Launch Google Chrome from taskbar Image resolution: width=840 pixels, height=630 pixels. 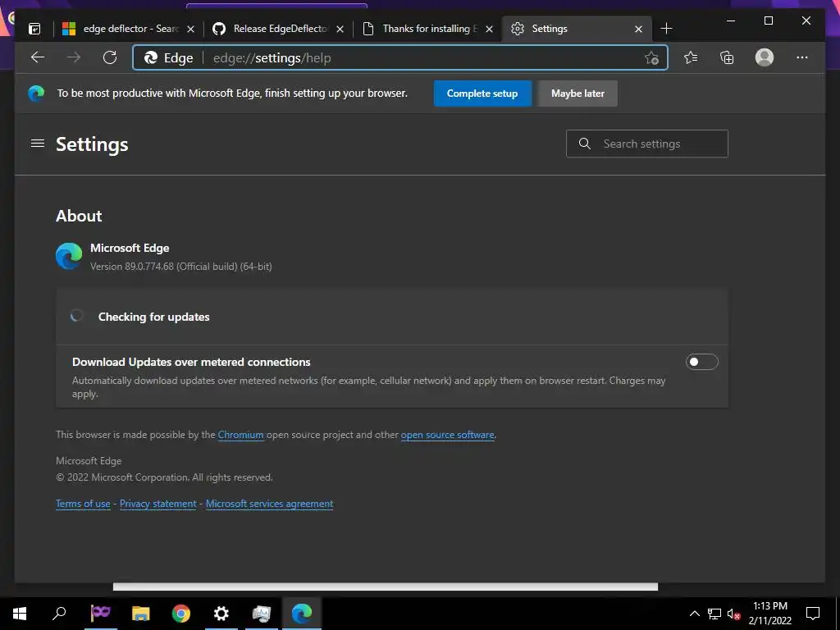pyautogui.click(x=181, y=614)
